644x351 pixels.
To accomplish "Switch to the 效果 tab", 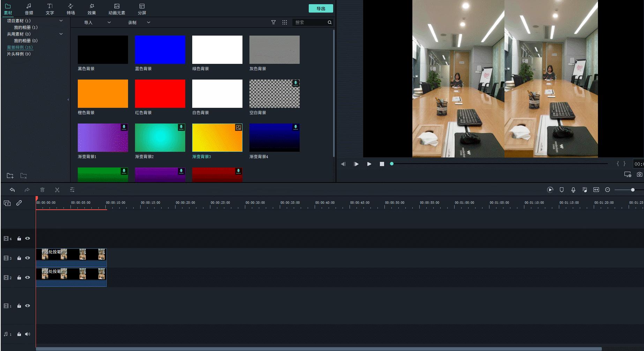I will [92, 9].
